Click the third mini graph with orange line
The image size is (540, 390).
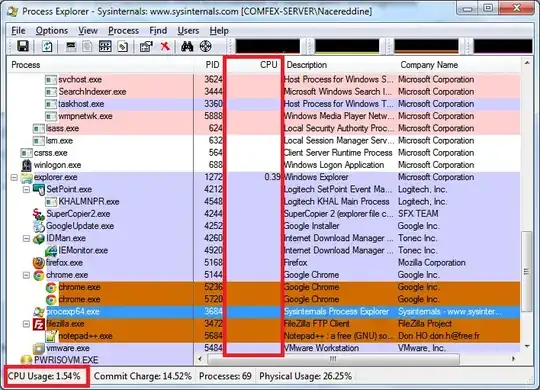click(x=426, y=46)
